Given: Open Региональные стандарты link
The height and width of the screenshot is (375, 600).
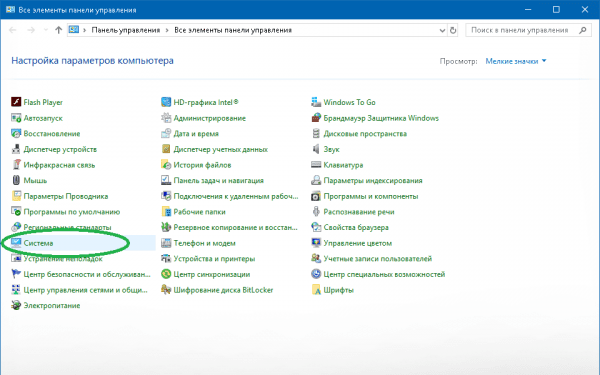Looking at the screenshot, I should (67, 227).
